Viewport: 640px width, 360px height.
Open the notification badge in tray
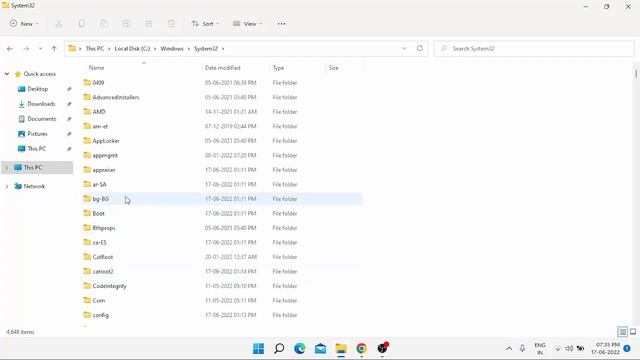tap(627, 349)
